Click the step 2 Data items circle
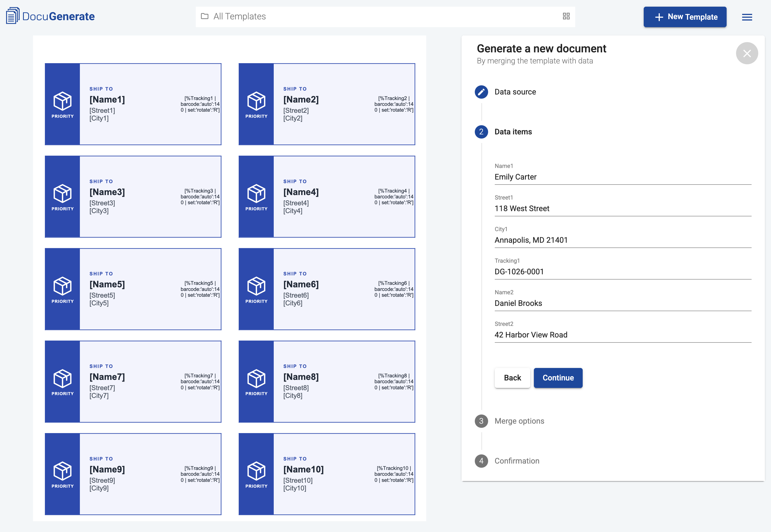Viewport: 771px width, 532px height. click(481, 132)
